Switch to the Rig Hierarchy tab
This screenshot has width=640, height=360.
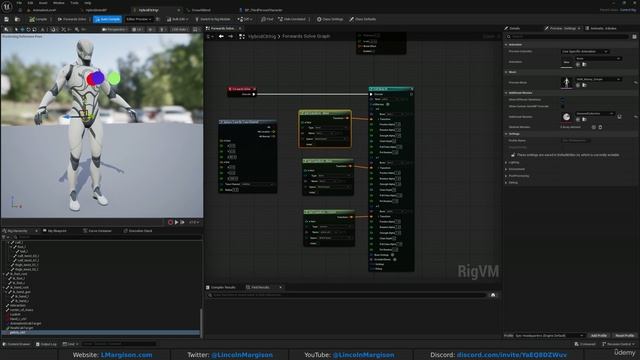(18, 231)
